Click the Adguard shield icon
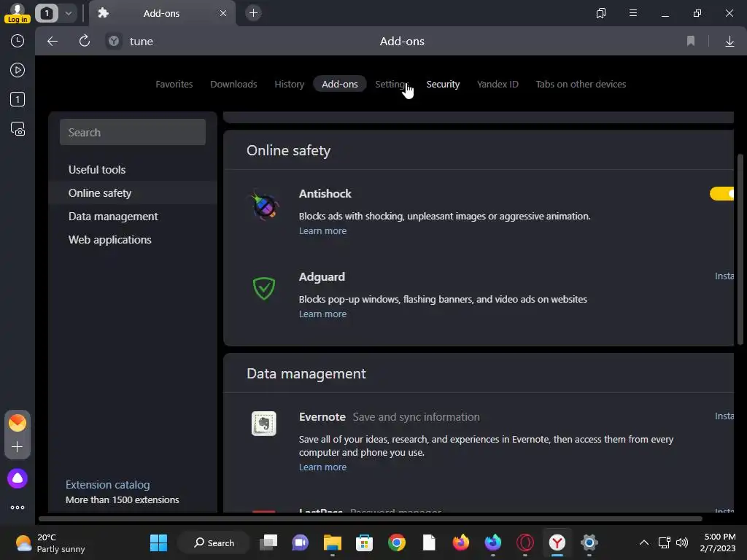Screen dimensions: 747x560 pyautogui.click(x=264, y=289)
